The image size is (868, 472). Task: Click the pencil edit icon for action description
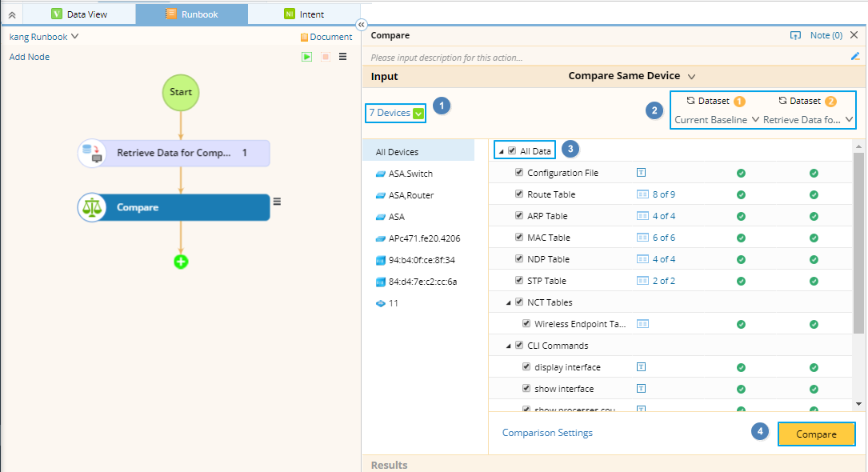coord(854,56)
